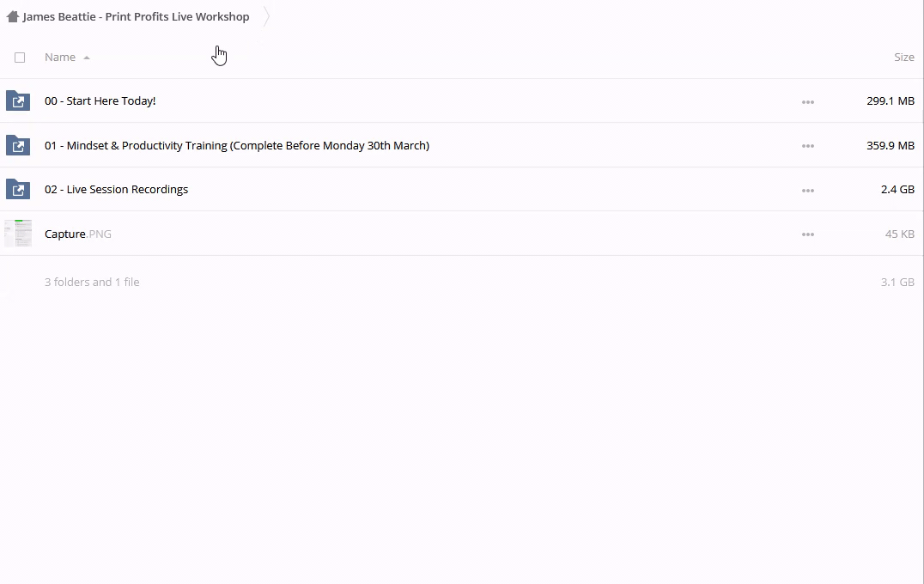The image size is (924, 584).
Task: Click the Name sort arrow indicator
Action: pos(87,58)
